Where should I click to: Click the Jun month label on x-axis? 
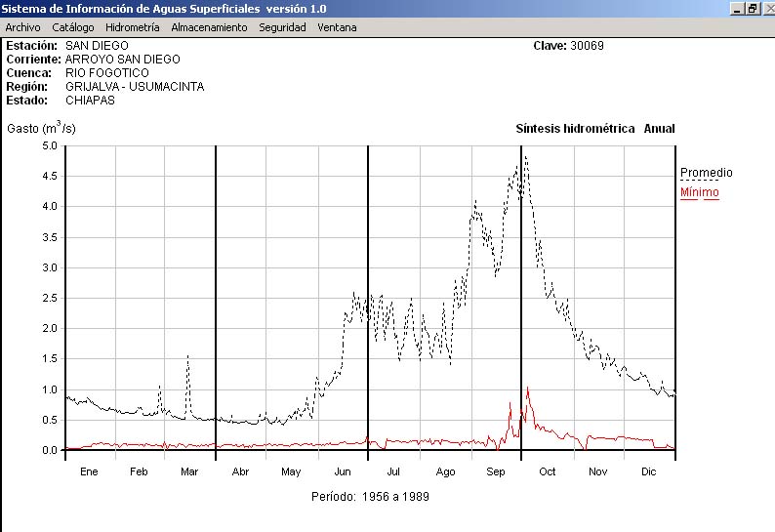342,472
